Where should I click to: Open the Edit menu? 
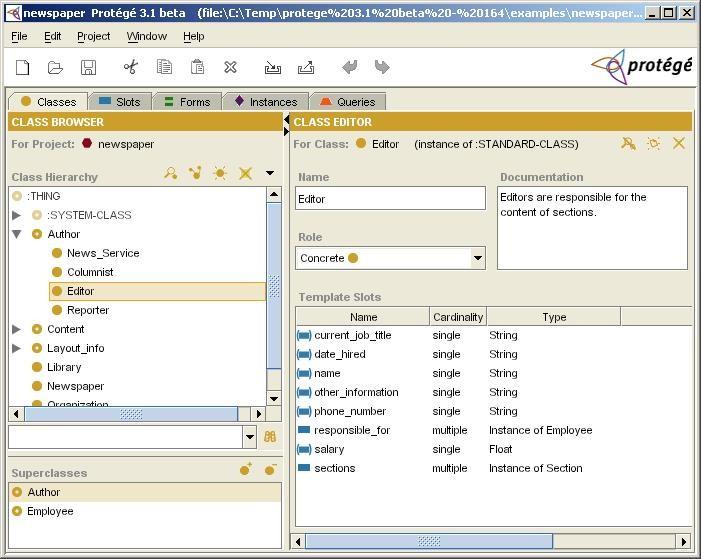pos(52,36)
